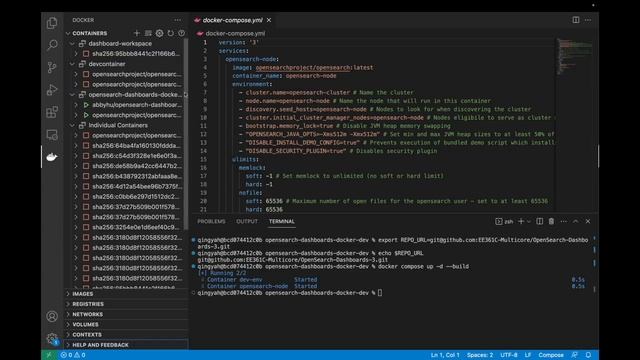Image resolution: width=640 pixels, height=360 pixels.
Task: Open the Accounts menu icon
Action: [52, 316]
